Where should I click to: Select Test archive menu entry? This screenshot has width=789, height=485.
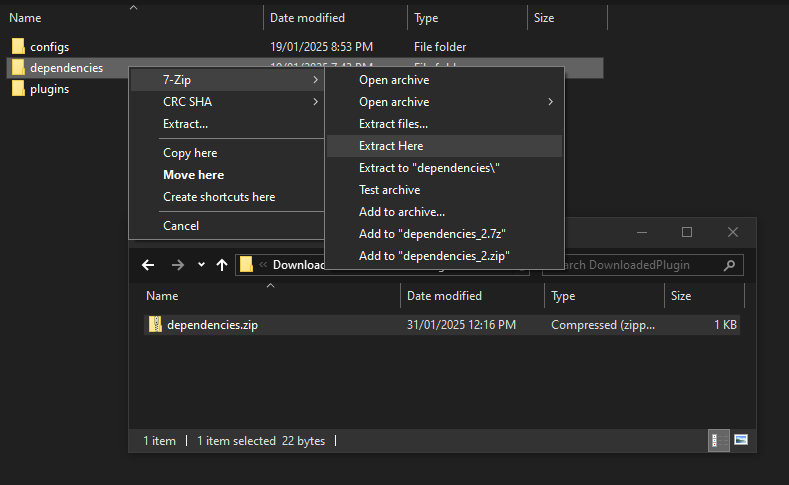pyautogui.click(x=389, y=190)
